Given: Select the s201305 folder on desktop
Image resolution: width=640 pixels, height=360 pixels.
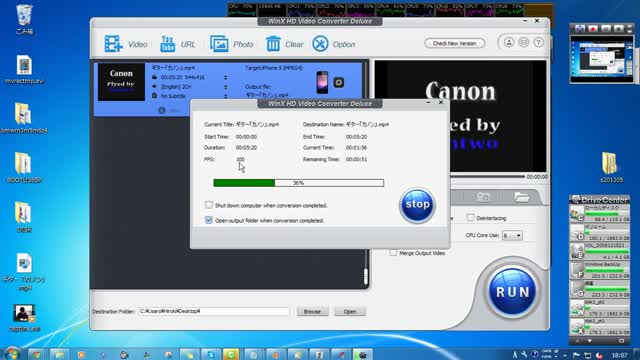Looking at the screenshot, I should point(611,167).
